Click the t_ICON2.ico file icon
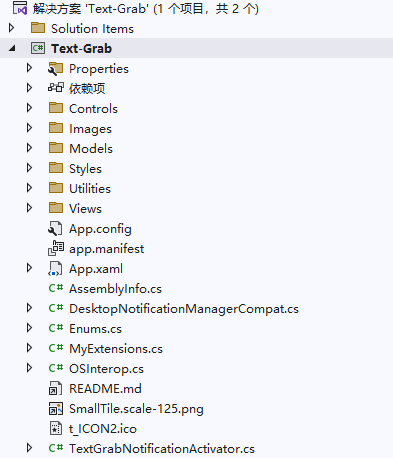This screenshot has width=393, height=458. click(55, 428)
